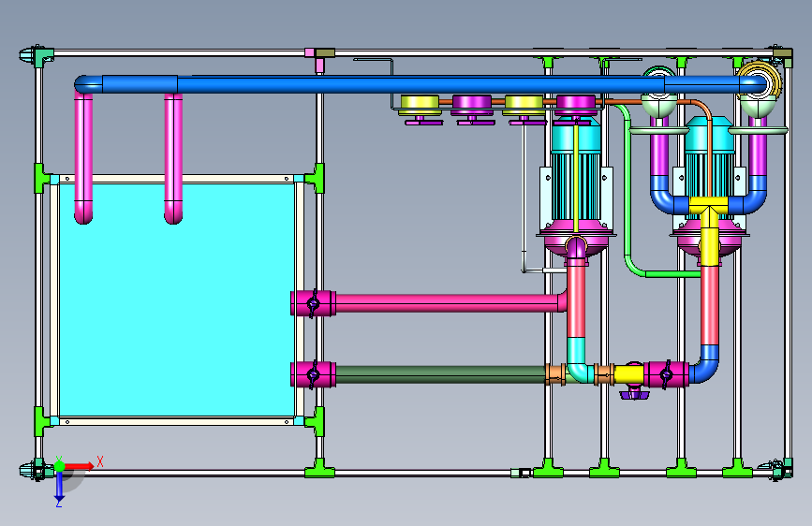Pick the olive bracket on top frame rail
The height and width of the screenshot is (526, 812).
click(x=325, y=52)
